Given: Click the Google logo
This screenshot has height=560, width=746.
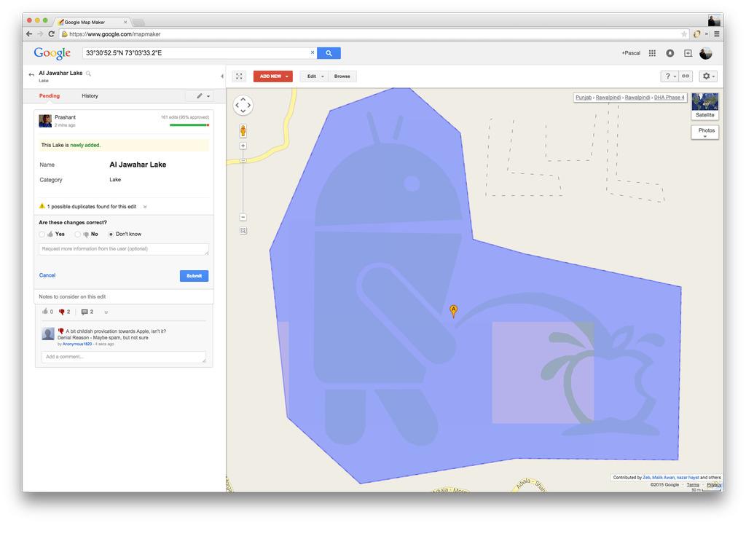Looking at the screenshot, I should tap(52, 53).
